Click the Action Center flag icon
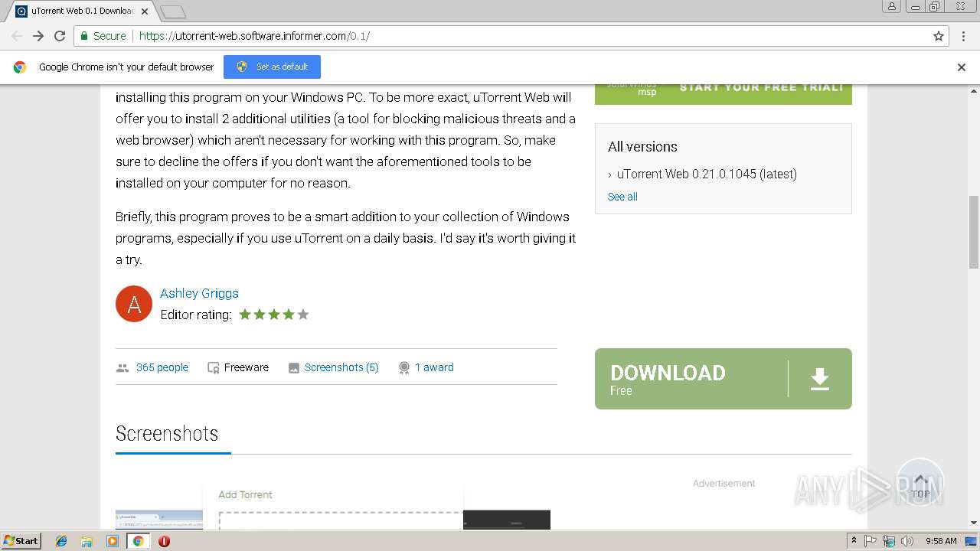Image resolution: width=980 pixels, height=551 pixels. coord(871,541)
